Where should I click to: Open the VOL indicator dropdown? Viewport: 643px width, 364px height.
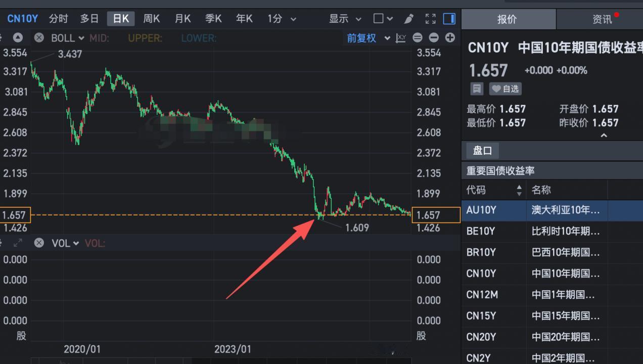[66, 243]
